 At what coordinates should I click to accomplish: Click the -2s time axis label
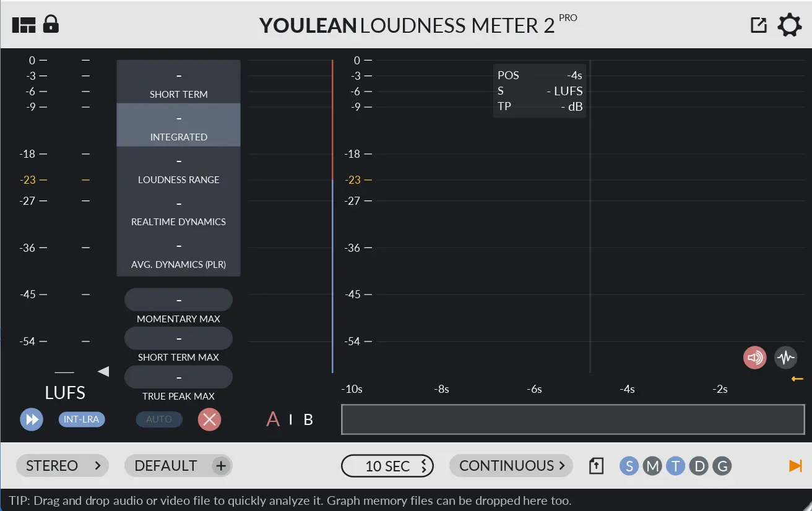[720, 389]
